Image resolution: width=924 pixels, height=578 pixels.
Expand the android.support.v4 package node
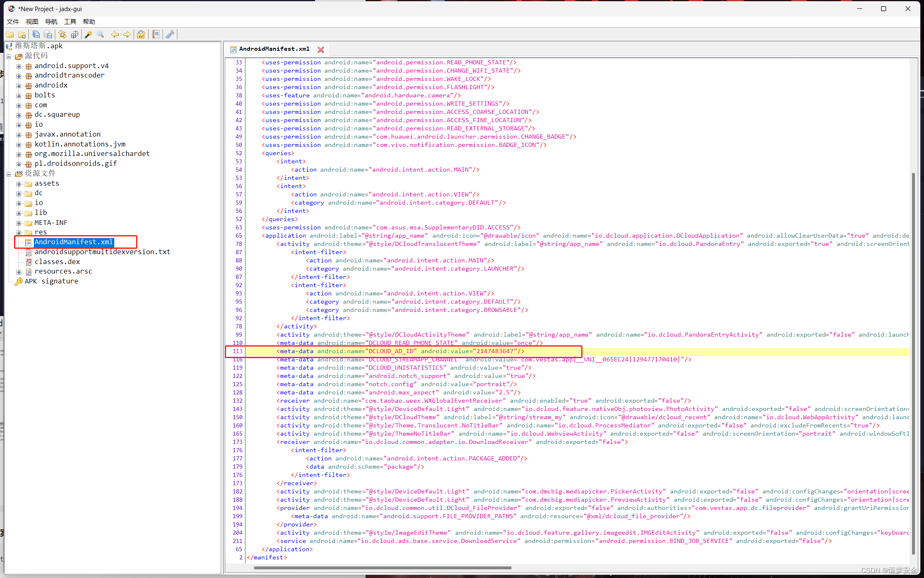(19, 66)
